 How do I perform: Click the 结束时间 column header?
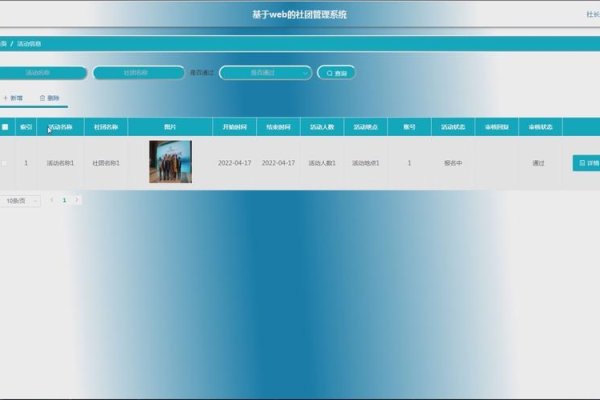click(x=278, y=127)
